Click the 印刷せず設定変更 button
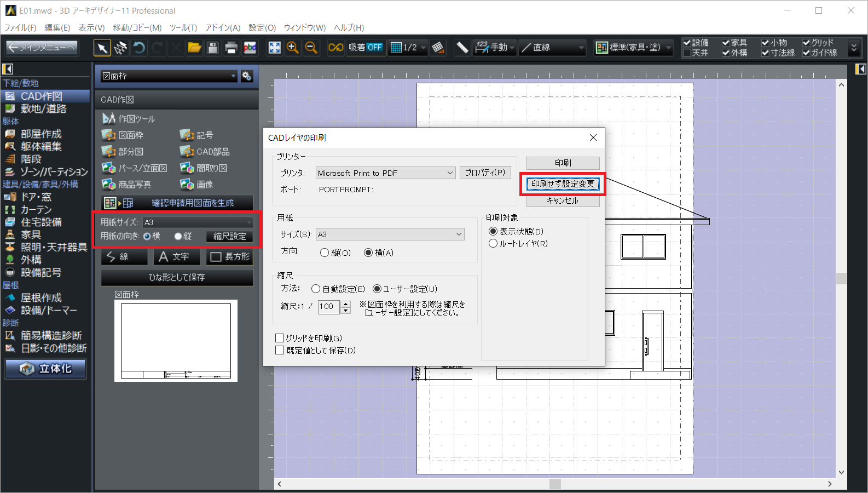Viewport: 868px width, 493px height. 563,184
